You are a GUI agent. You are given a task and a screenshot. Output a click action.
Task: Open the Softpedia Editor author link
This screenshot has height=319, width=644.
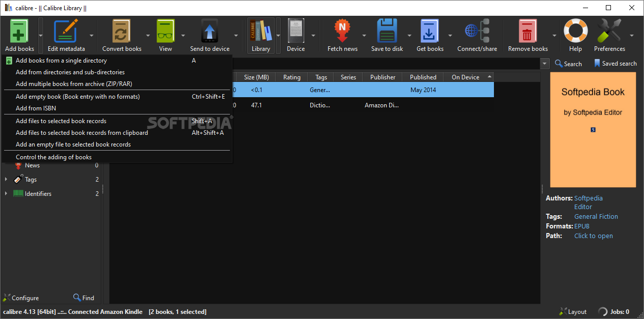tap(589, 202)
